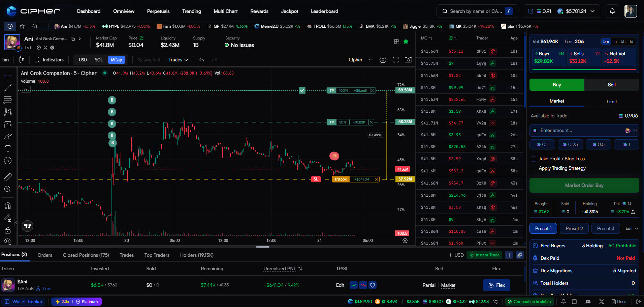The height and width of the screenshot is (307, 644).
Task: Click the SL stop loss line marker
Action: point(316,179)
